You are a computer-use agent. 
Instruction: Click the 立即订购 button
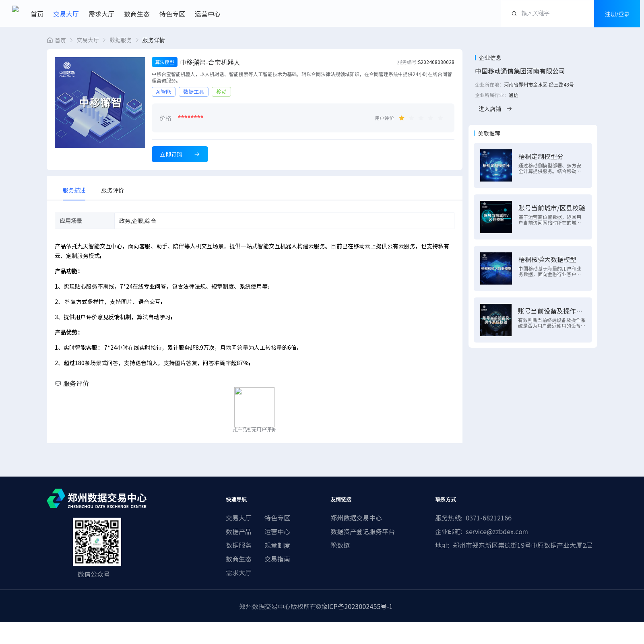(180, 154)
